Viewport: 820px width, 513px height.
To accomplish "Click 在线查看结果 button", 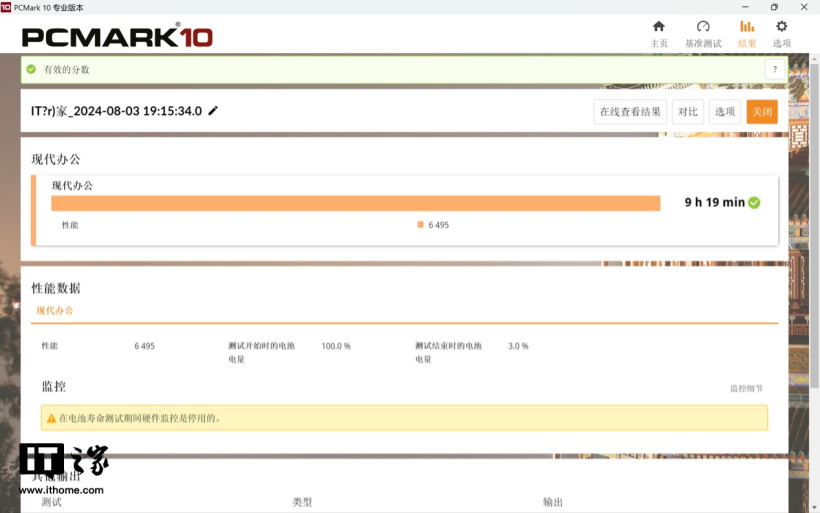I will click(x=630, y=112).
